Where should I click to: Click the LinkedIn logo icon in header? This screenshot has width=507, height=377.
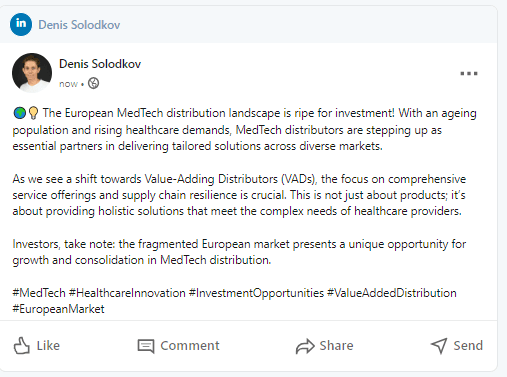pyautogui.click(x=21, y=24)
